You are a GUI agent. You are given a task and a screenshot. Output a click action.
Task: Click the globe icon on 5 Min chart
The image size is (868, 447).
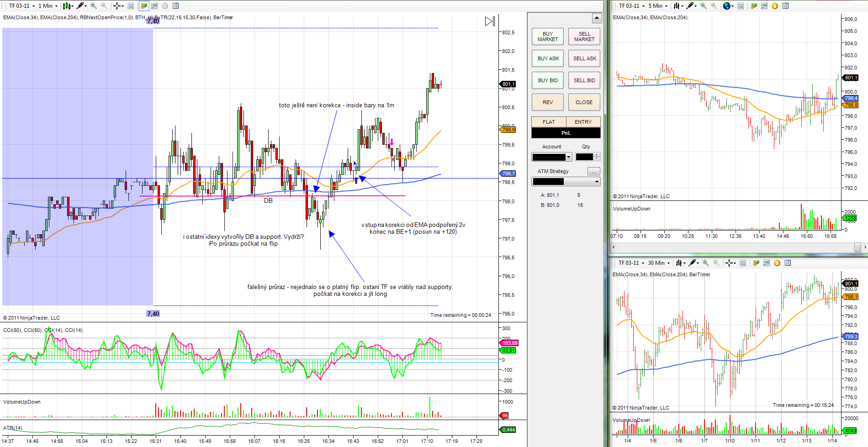[x=728, y=6]
